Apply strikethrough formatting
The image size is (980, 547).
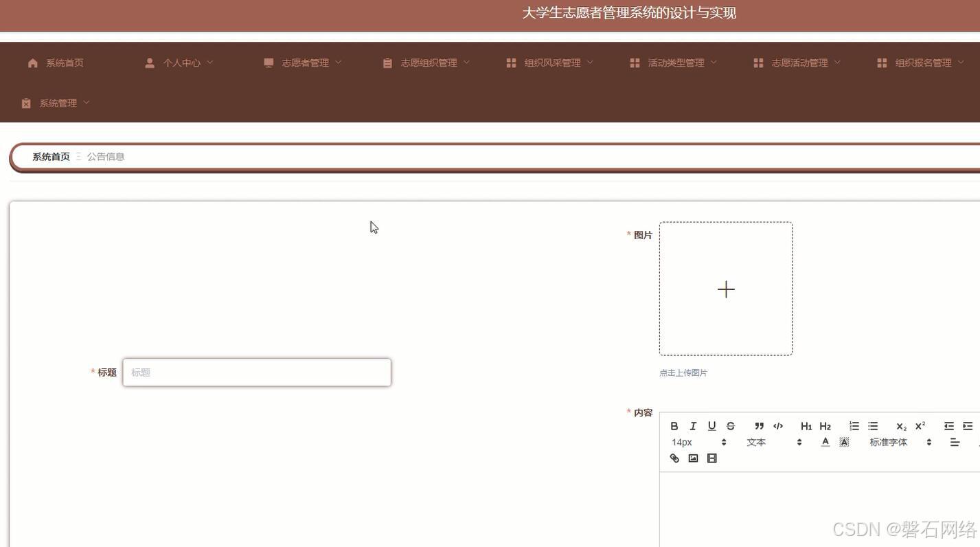click(x=731, y=426)
